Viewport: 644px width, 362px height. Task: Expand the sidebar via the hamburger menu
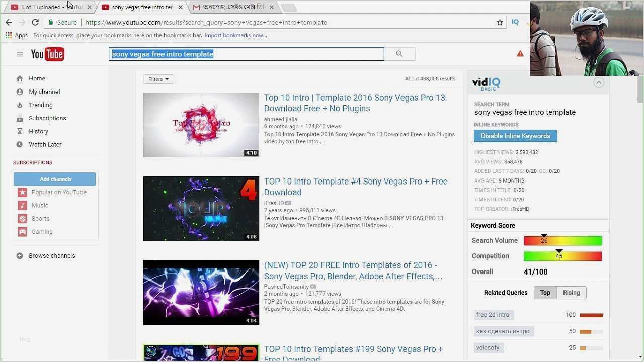click(20, 54)
